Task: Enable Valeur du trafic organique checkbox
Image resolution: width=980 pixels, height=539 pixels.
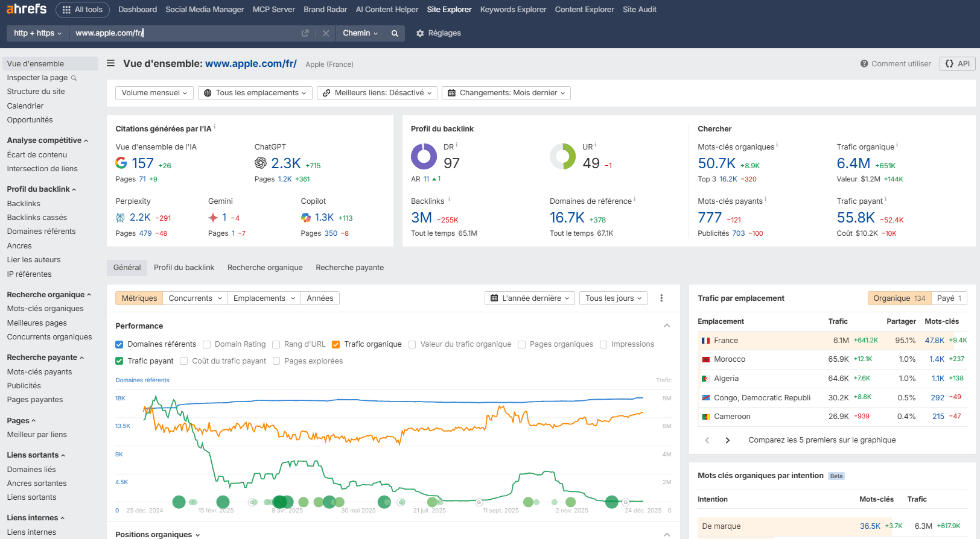Action: (412, 344)
